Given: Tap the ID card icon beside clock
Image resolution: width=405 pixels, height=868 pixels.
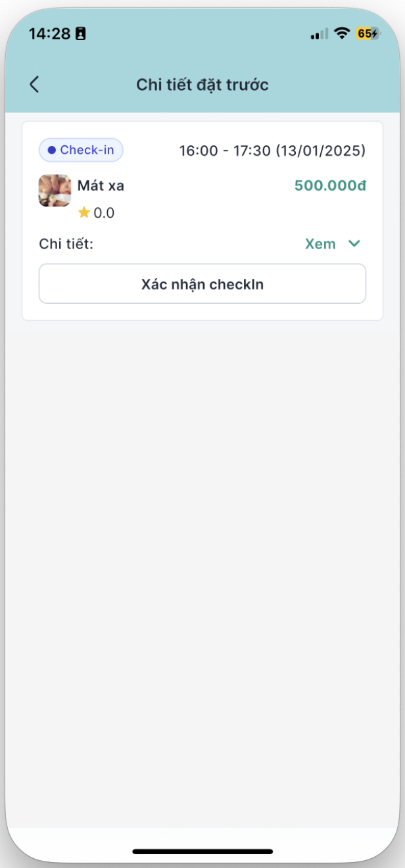Looking at the screenshot, I should pos(81,34).
